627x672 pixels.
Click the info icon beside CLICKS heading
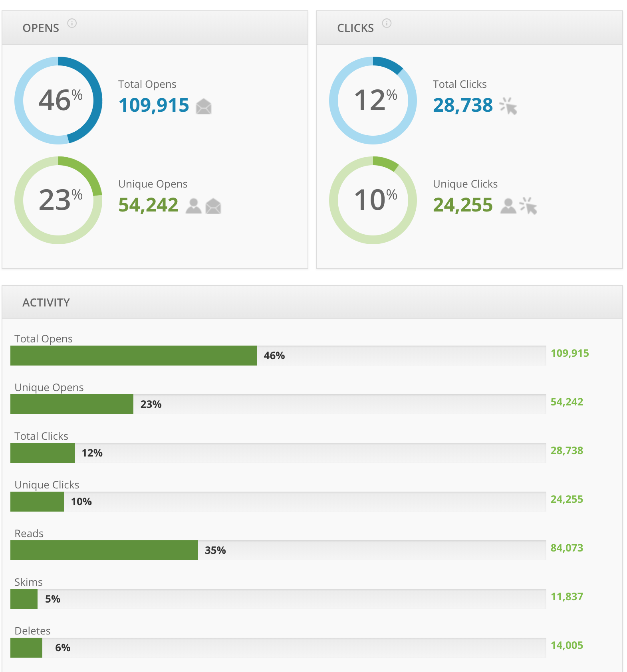387,23
